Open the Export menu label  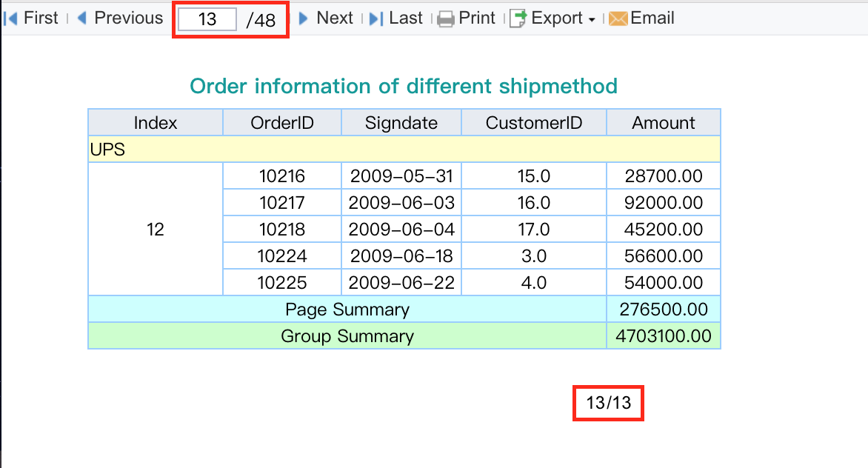point(557,18)
